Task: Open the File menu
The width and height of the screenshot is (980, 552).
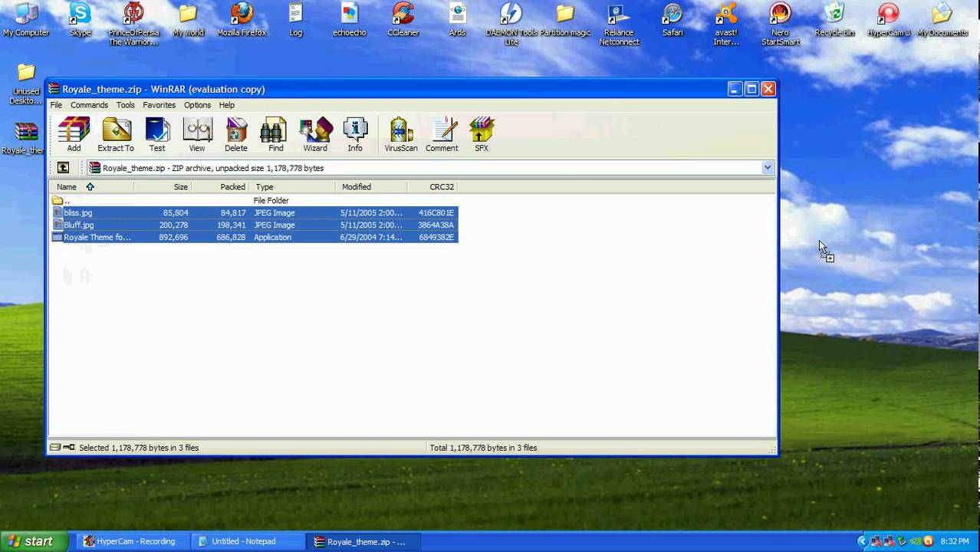Action: click(x=56, y=105)
